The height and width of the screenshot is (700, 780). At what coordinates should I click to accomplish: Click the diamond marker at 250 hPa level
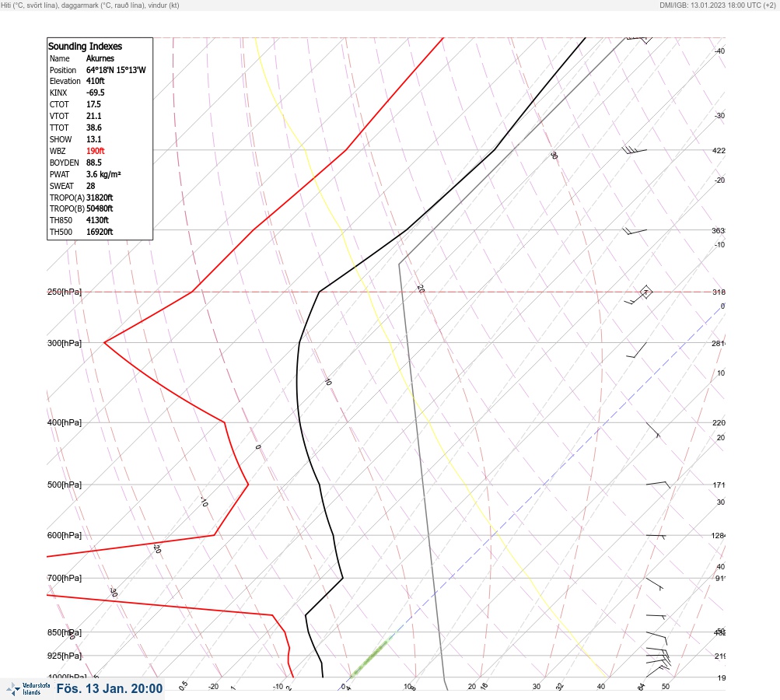click(645, 292)
